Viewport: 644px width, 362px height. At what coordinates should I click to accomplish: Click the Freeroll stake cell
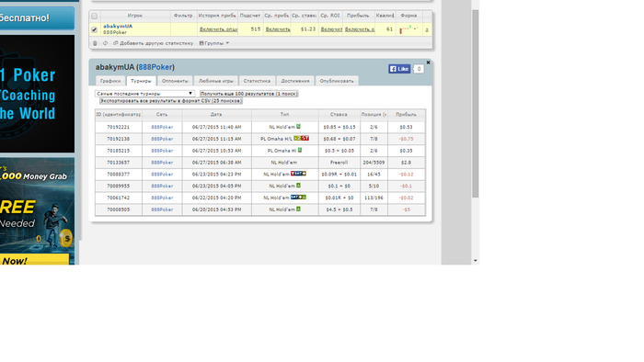339,163
